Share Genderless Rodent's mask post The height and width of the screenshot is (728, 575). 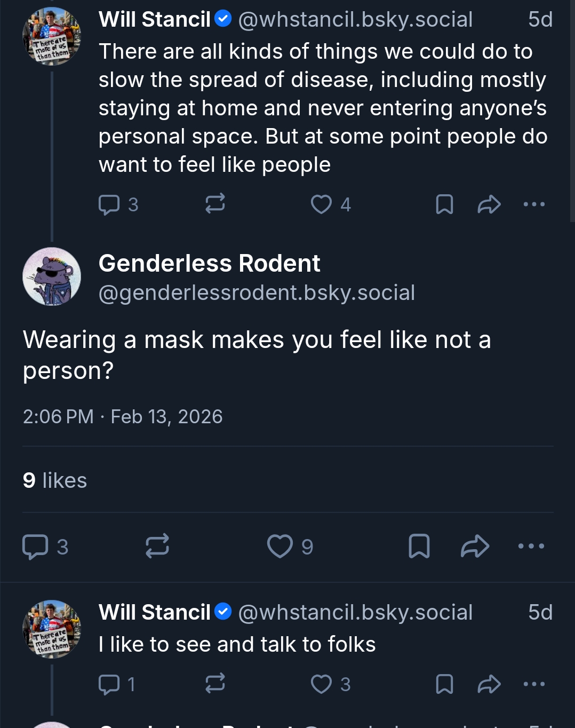tap(475, 546)
